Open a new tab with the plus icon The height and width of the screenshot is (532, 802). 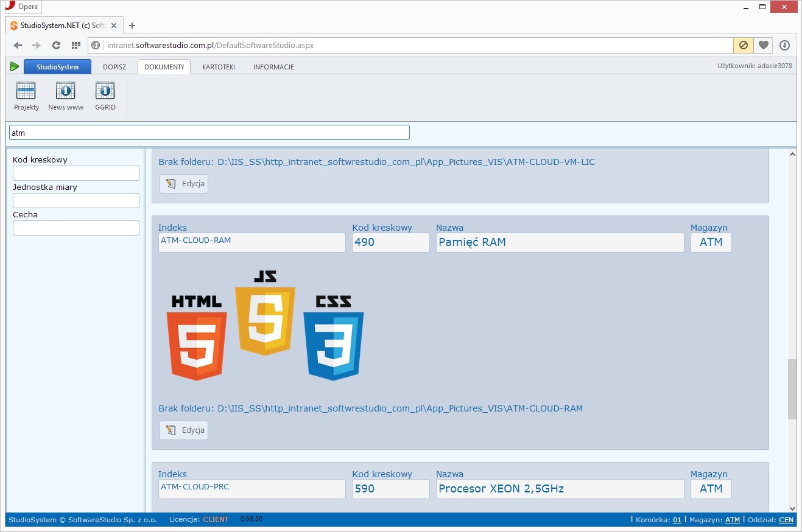tap(132, 26)
